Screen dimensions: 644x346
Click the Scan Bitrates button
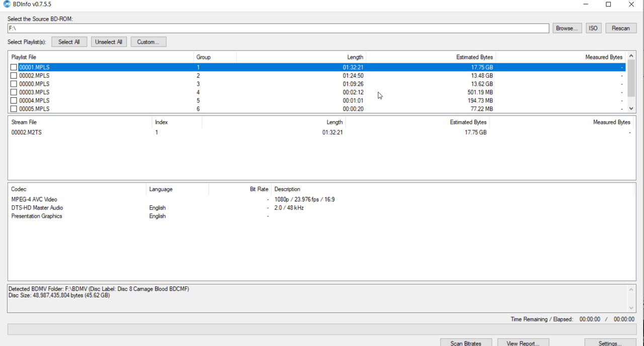coord(466,343)
